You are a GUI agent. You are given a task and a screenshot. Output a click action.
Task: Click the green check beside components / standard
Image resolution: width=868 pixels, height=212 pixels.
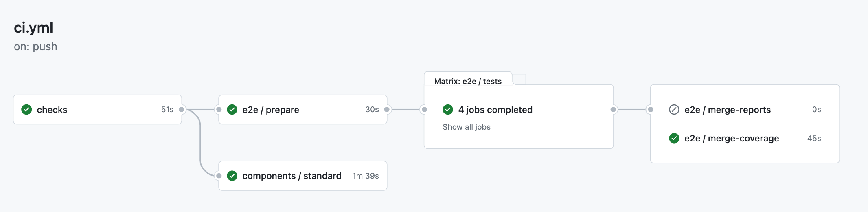point(232,176)
